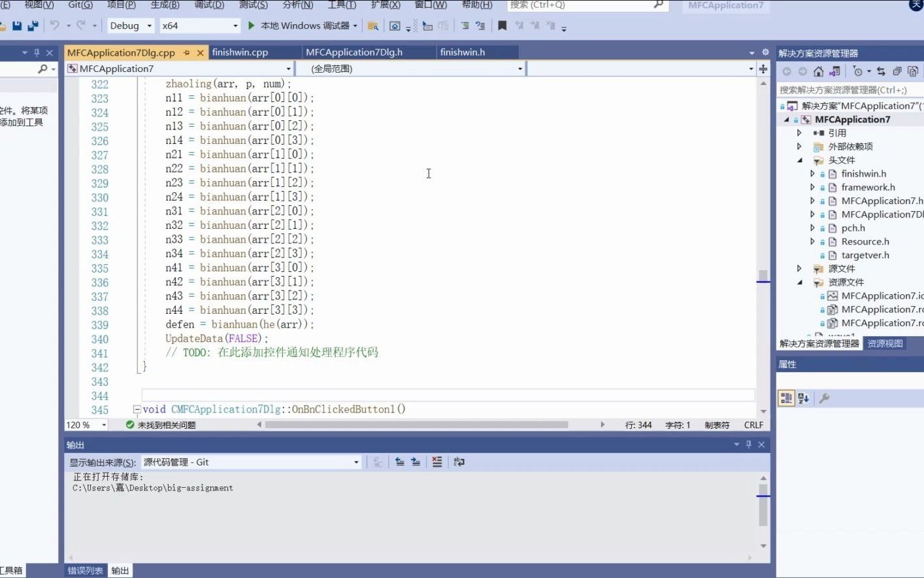Click the Save All icon
This screenshot has width=924, height=578.
click(33, 25)
